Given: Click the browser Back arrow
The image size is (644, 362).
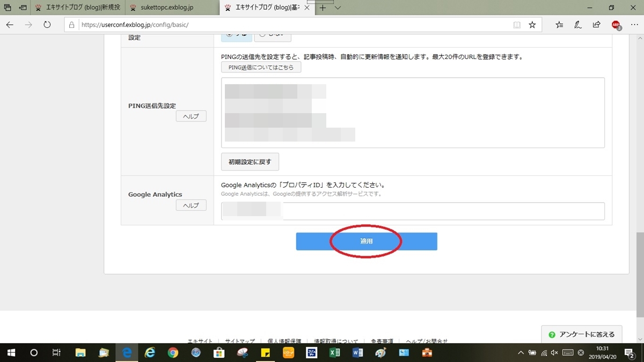Looking at the screenshot, I should pyautogui.click(x=10, y=25).
